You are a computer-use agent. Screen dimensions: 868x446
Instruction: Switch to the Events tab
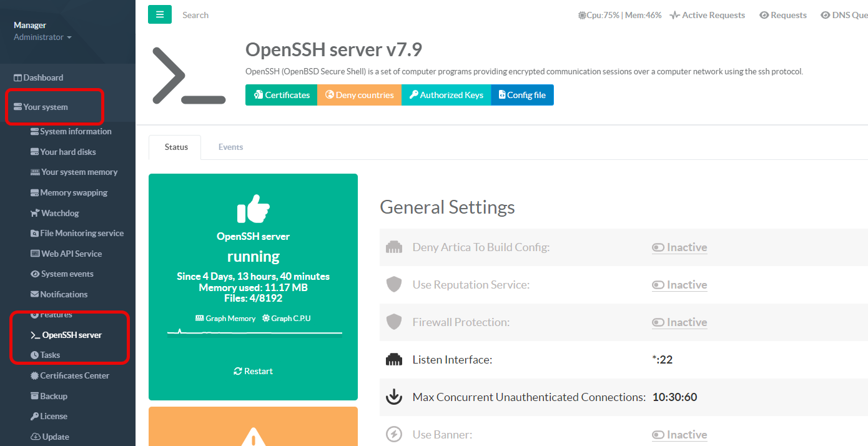click(x=230, y=147)
